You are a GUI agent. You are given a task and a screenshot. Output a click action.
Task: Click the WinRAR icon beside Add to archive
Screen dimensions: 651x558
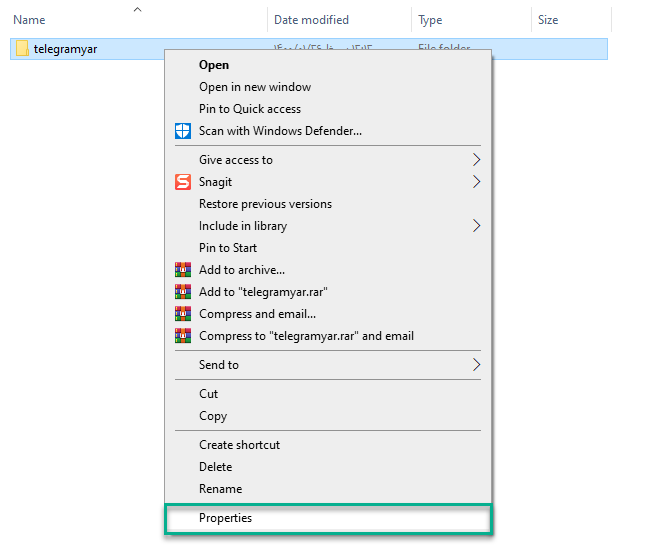[182, 270]
